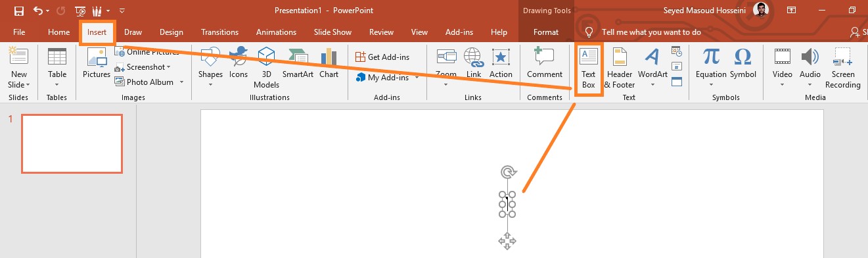Open the Animations tab
The image size is (868, 258).
pyautogui.click(x=275, y=32)
